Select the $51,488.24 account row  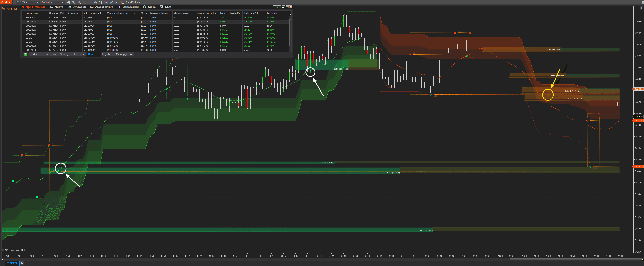[x=155, y=22]
